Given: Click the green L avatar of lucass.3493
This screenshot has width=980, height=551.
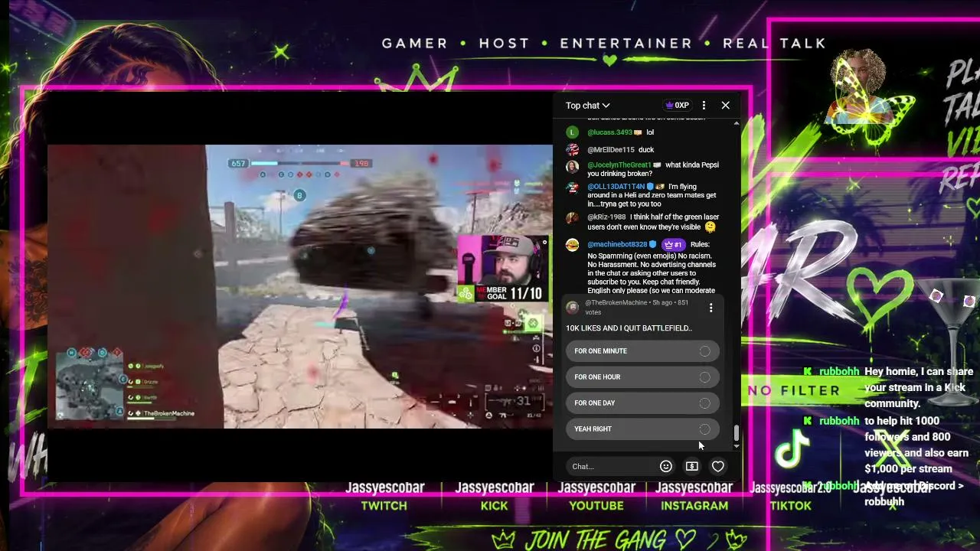Looking at the screenshot, I should pyautogui.click(x=572, y=132).
